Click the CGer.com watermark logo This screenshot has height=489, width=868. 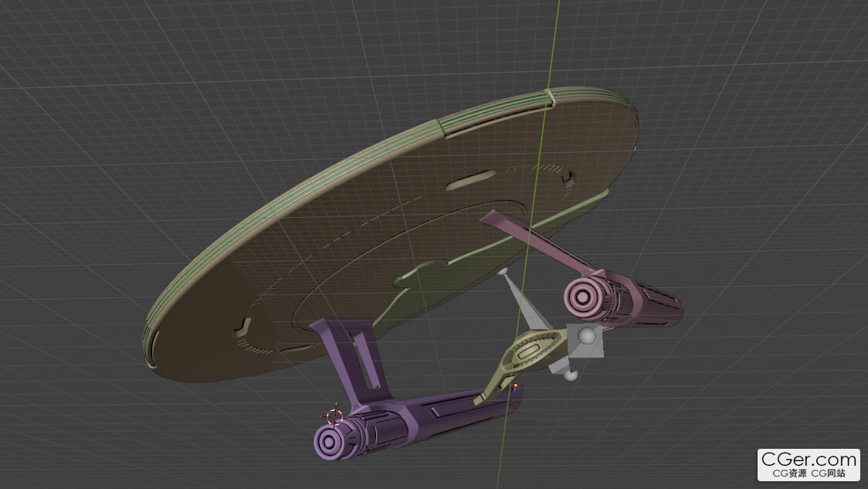pyautogui.click(x=809, y=464)
